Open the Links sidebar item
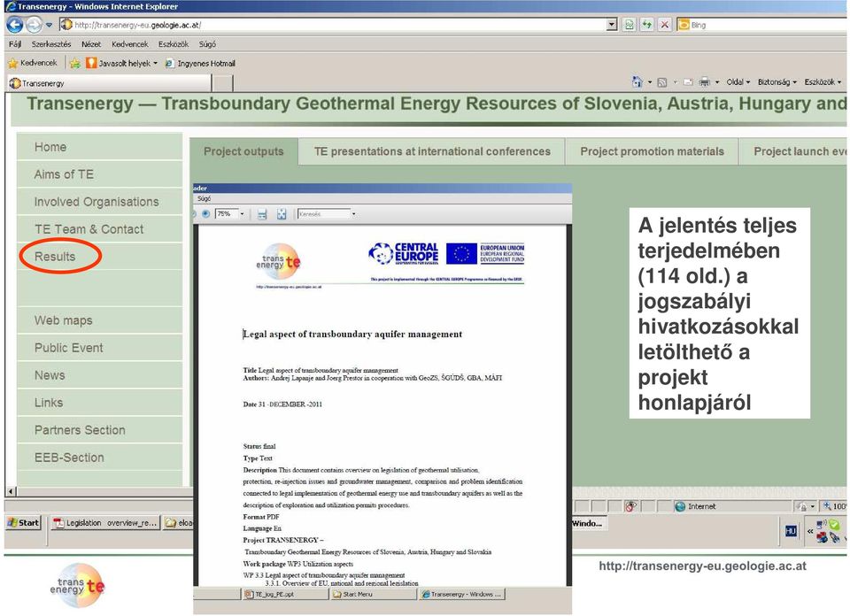Screen dimensions: 850x616 coord(100,403)
